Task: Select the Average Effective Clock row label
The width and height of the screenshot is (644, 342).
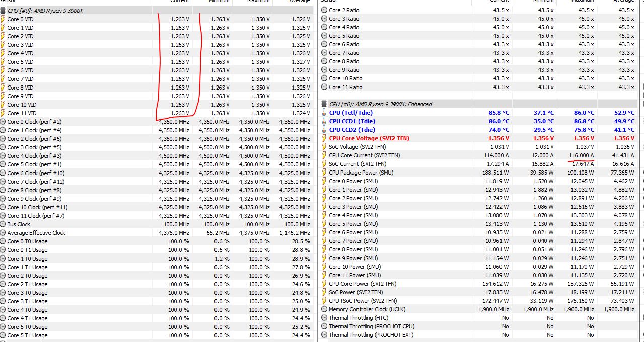Action: point(36,233)
